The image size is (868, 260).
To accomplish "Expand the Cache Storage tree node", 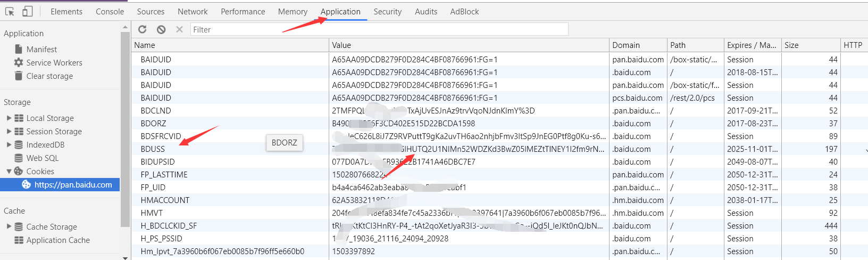I will tap(9, 227).
